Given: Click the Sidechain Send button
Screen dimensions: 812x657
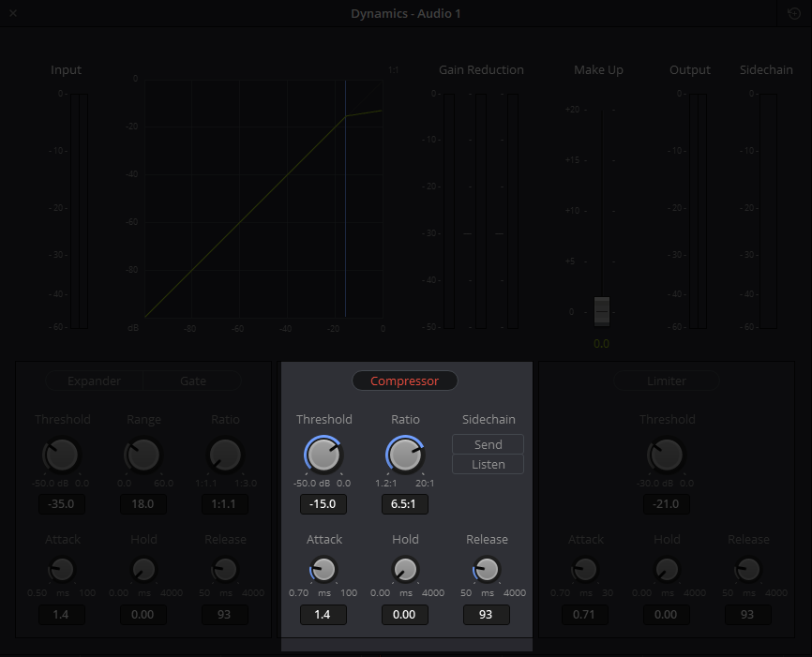Looking at the screenshot, I should click(488, 444).
